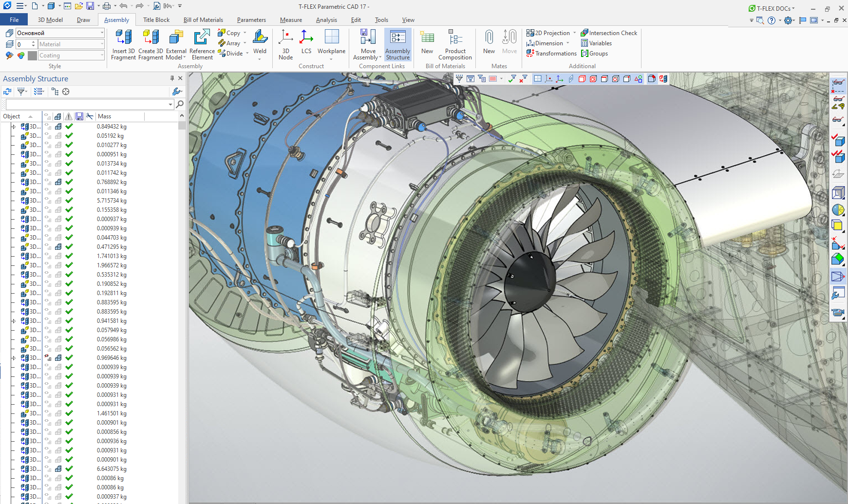Click the Dimension tool

click(x=545, y=43)
